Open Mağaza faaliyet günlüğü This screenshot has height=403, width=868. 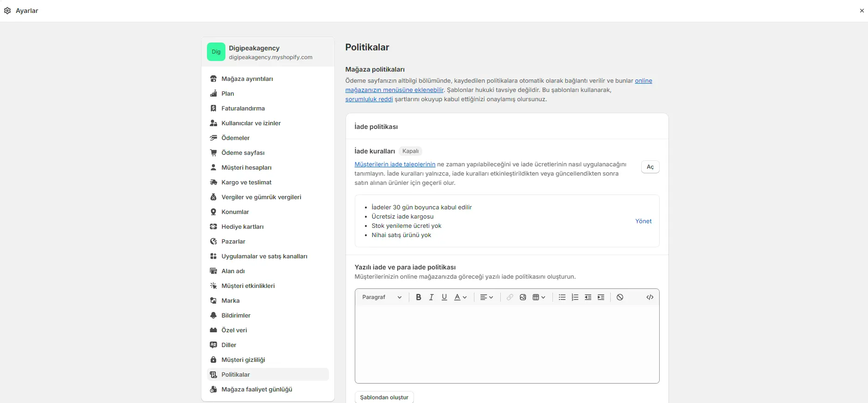coord(268,389)
